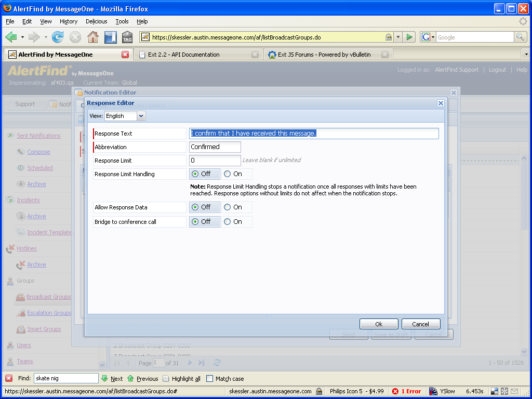Close the Find bar with the red X
The image size is (532, 399).
(9, 378)
